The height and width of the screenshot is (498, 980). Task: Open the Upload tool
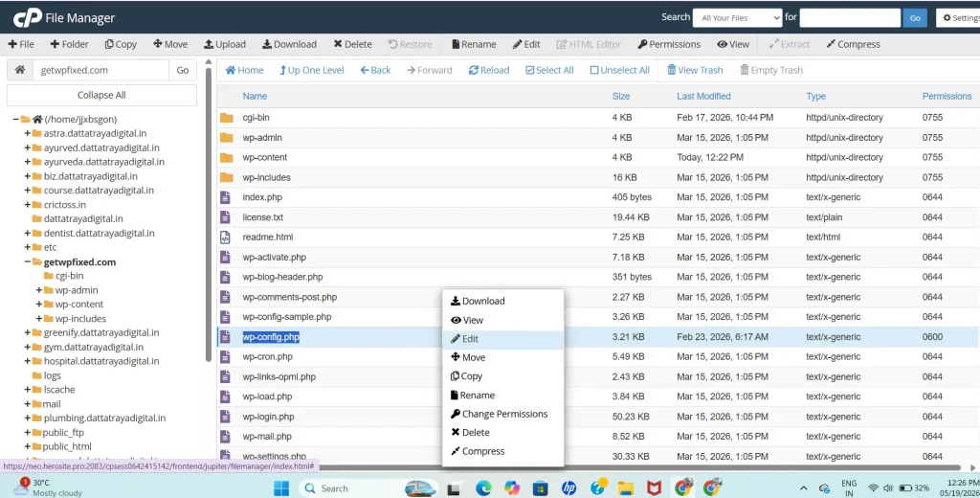(224, 44)
